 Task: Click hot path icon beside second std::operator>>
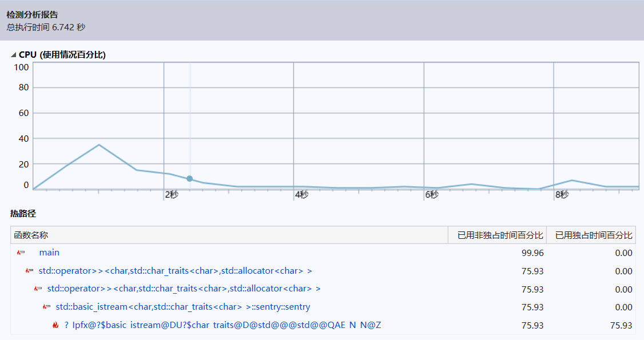(x=38, y=289)
